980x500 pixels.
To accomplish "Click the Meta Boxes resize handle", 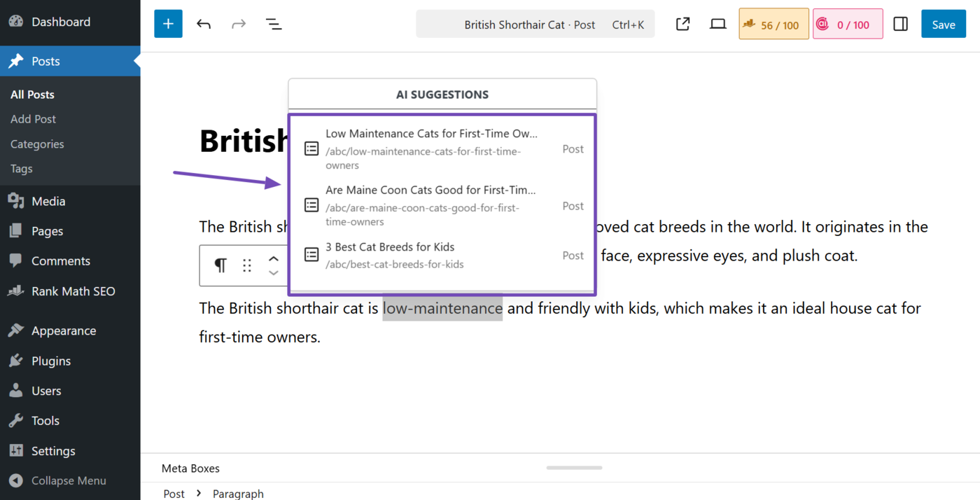I will pyautogui.click(x=574, y=468).
